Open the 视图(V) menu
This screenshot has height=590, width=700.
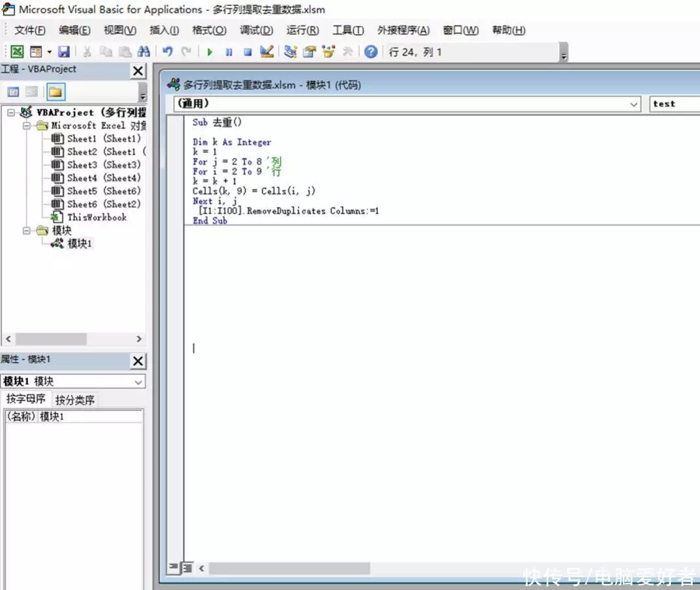(120, 30)
